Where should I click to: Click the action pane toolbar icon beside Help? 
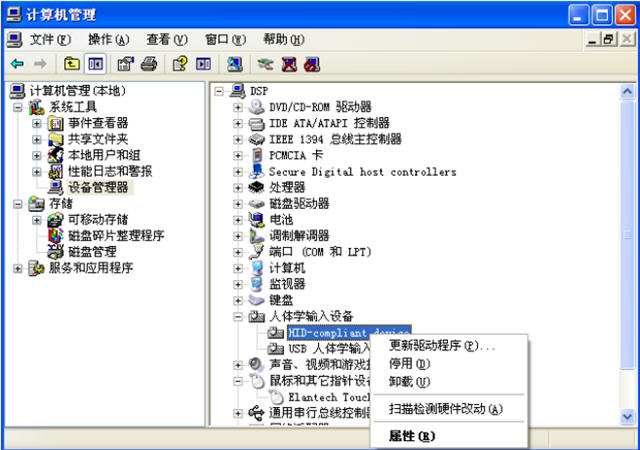coord(203,64)
